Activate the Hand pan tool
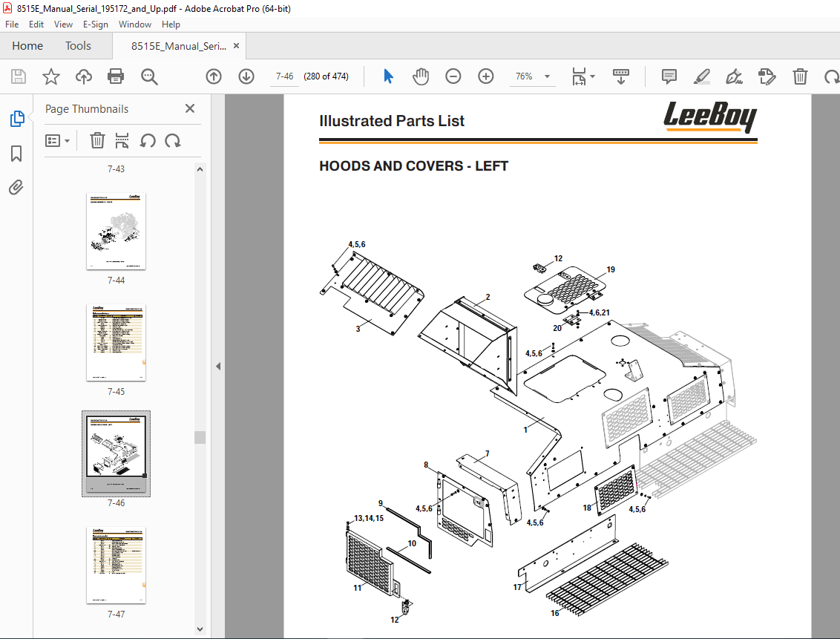 (x=421, y=76)
